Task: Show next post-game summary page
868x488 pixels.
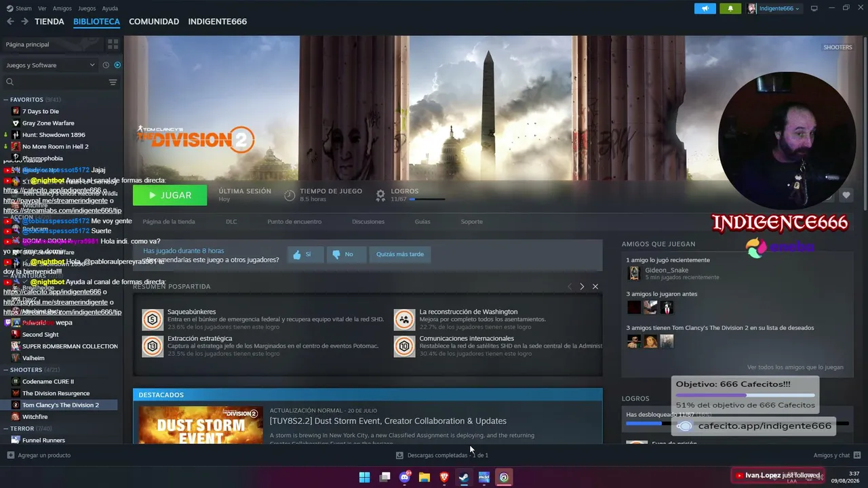Action: 582,287
